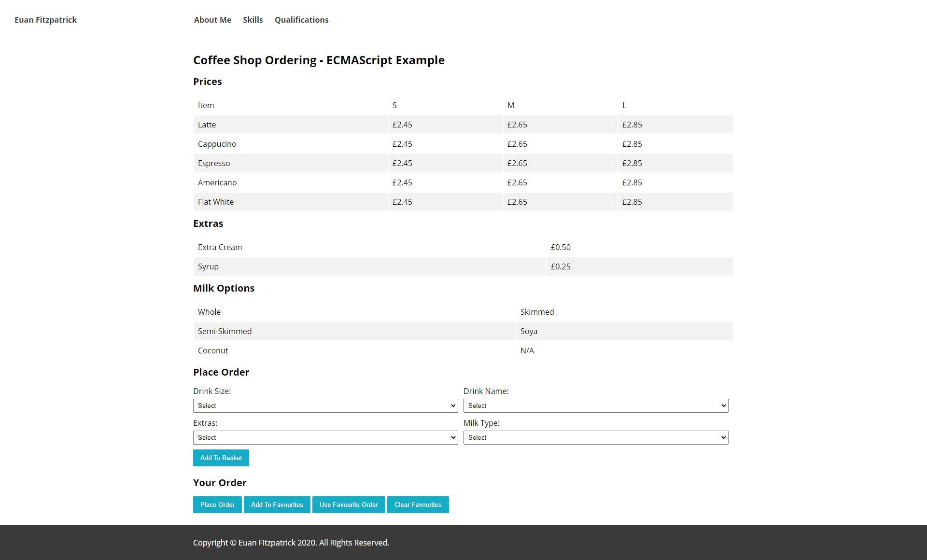The height and width of the screenshot is (560, 927).
Task: Click Clear Favourites
Action: coord(418,504)
